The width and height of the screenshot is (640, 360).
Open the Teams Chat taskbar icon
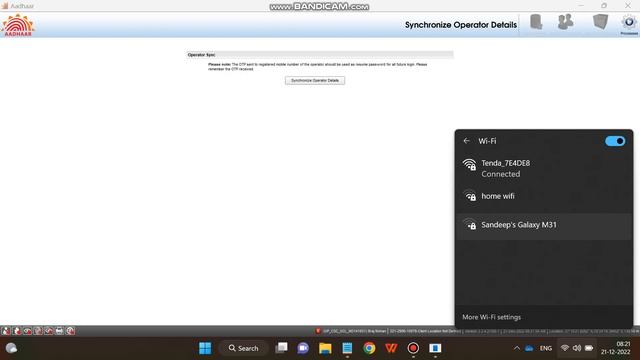click(303, 348)
